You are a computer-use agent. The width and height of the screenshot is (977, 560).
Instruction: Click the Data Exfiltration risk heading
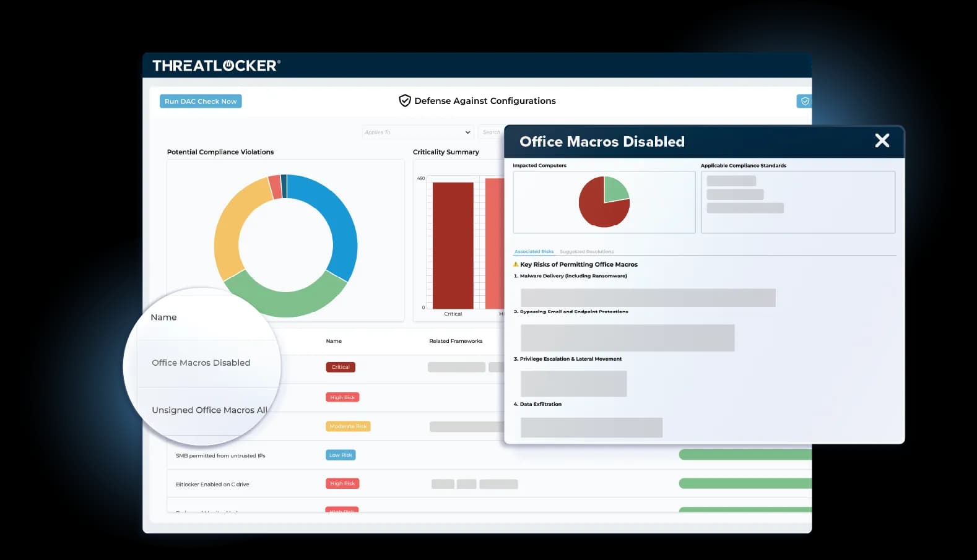pyautogui.click(x=537, y=404)
